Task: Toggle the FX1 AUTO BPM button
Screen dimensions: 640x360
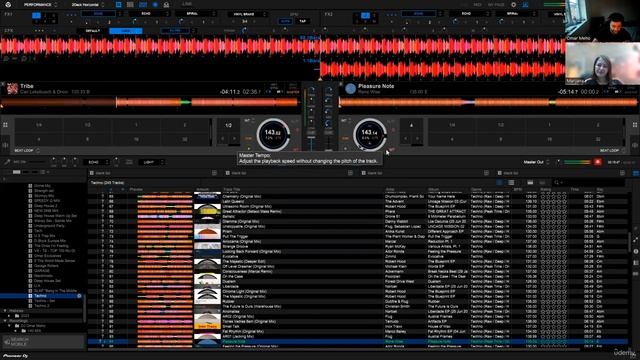Action: 284,21
